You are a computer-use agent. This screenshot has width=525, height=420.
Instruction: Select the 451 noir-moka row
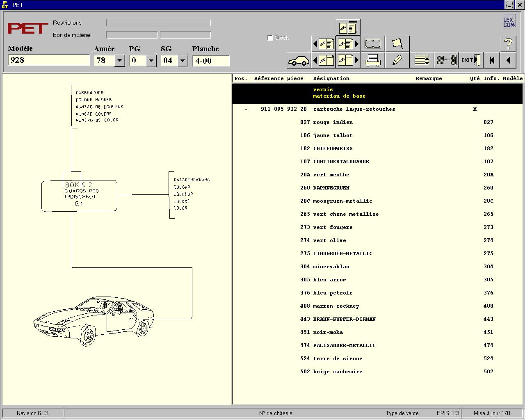(x=377, y=332)
